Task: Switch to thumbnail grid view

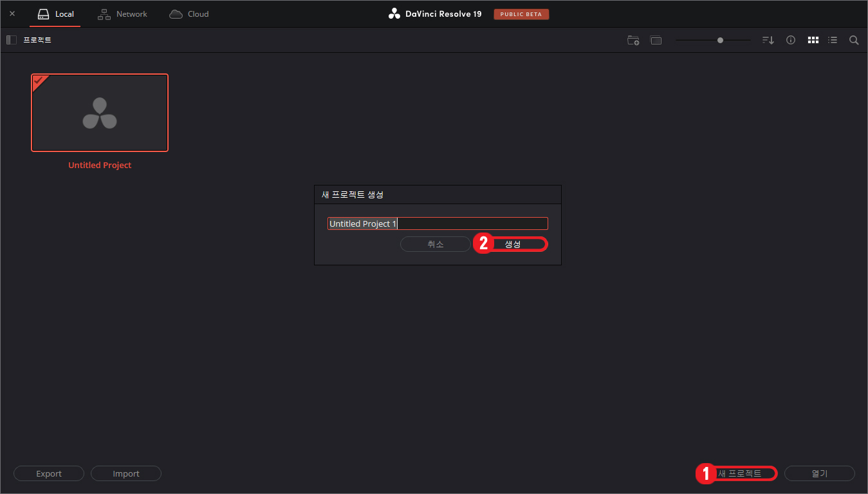Action: click(x=813, y=40)
